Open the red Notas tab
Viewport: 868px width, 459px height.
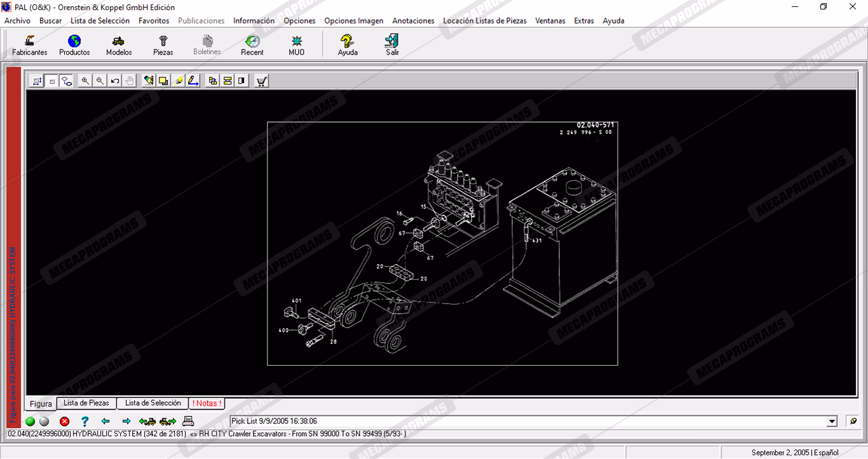pyautogui.click(x=207, y=403)
